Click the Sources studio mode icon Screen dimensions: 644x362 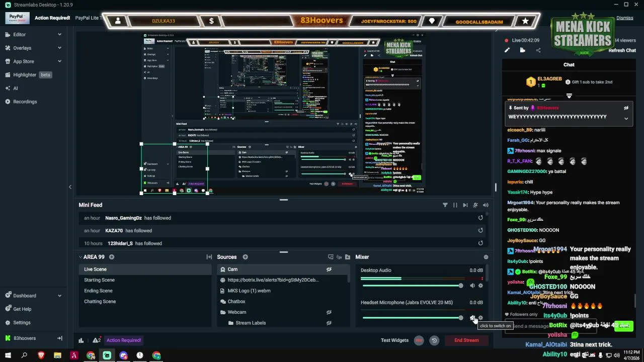(331, 257)
